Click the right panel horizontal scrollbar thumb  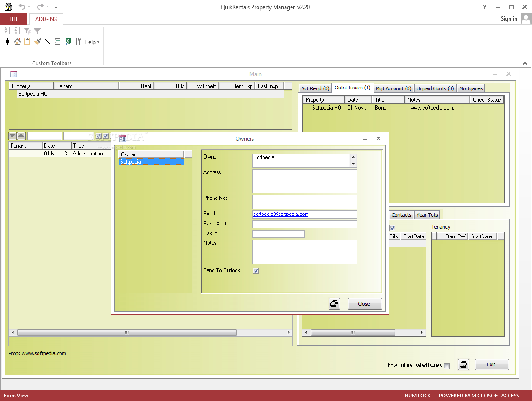353,332
